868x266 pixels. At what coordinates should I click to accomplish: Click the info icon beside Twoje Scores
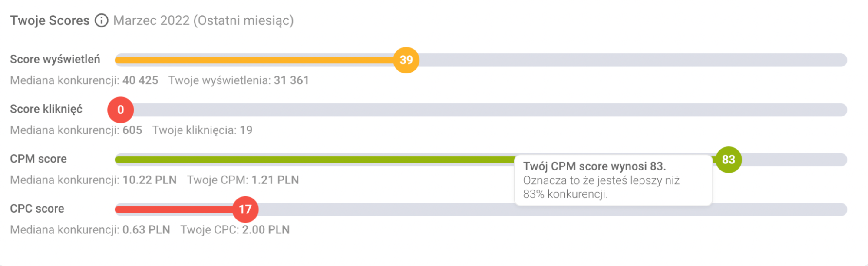(x=102, y=20)
